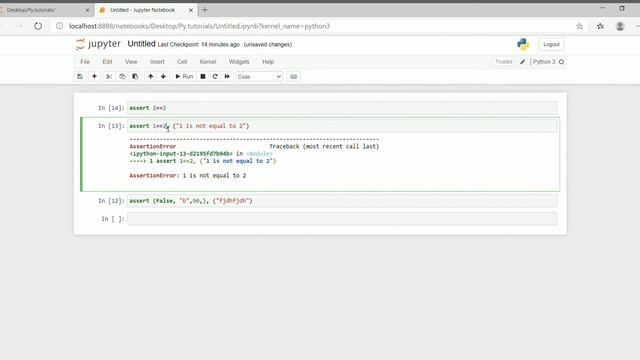Close the Desktop/Py.tutorials browser tab
The height and width of the screenshot is (360, 640).
(x=87, y=10)
